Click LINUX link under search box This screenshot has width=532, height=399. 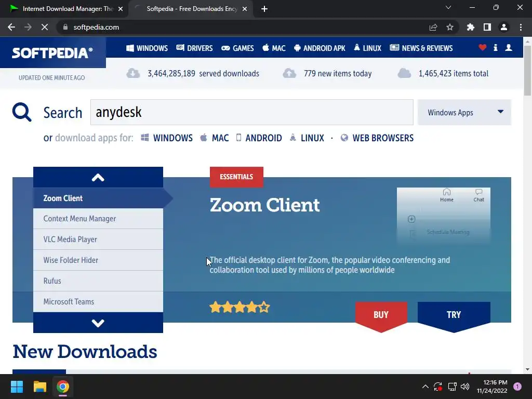pyautogui.click(x=307, y=138)
